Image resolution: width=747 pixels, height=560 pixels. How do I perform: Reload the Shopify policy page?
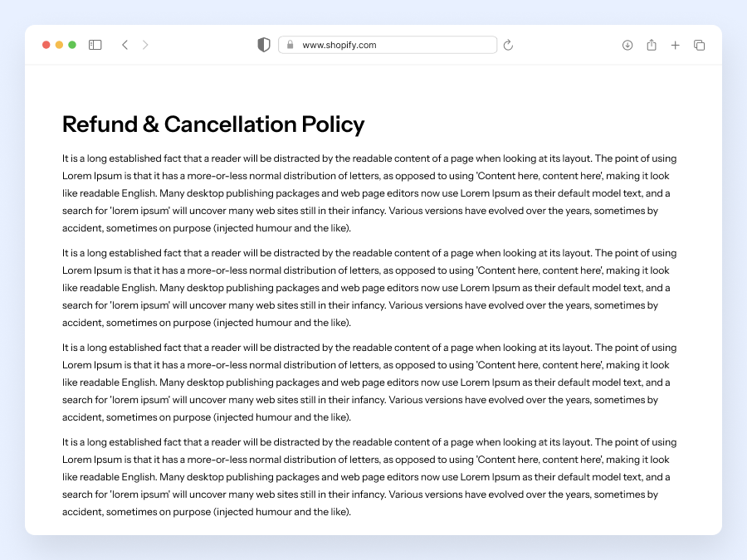click(508, 45)
